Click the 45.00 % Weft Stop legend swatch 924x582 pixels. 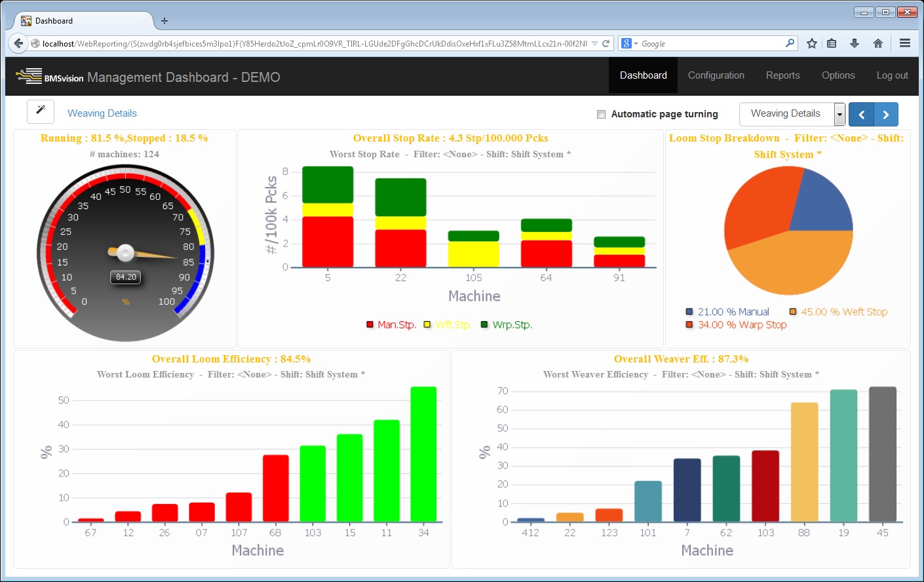793,312
